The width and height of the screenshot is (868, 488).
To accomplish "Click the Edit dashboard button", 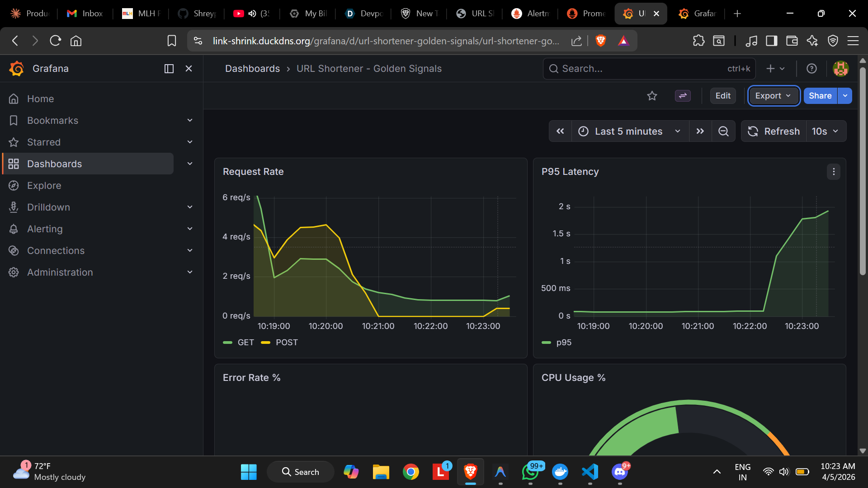I will coord(722,96).
